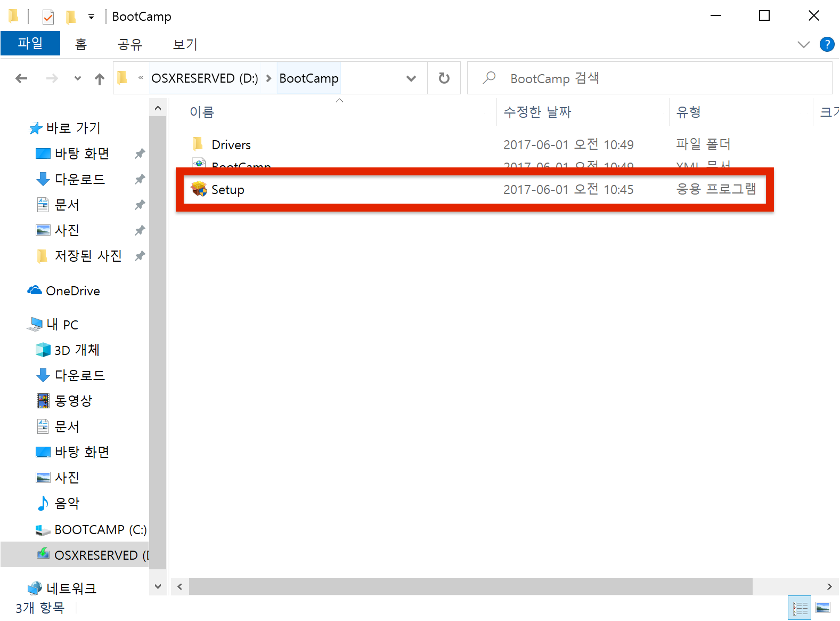Screen dimensions: 840x621
Task: Click the refresh button in address bar
Action: pyautogui.click(x=444, y=78)
